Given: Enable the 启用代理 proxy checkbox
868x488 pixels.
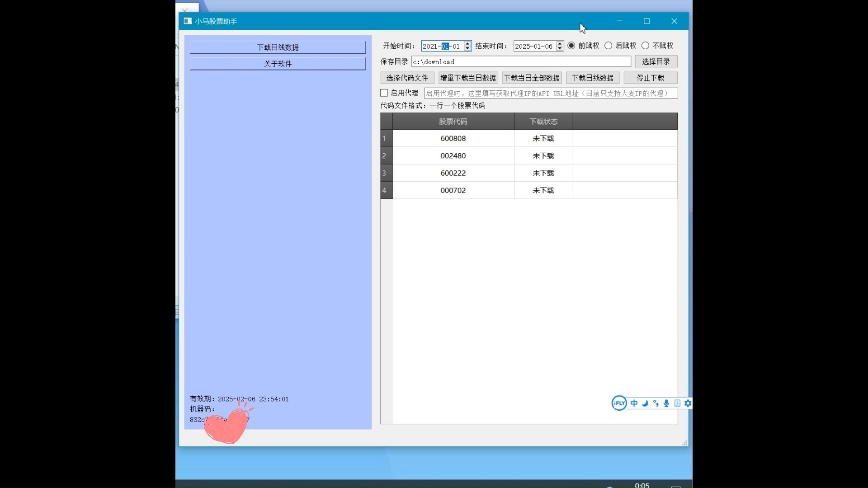Looking at the screenshot, I should (x=384, y=93).
